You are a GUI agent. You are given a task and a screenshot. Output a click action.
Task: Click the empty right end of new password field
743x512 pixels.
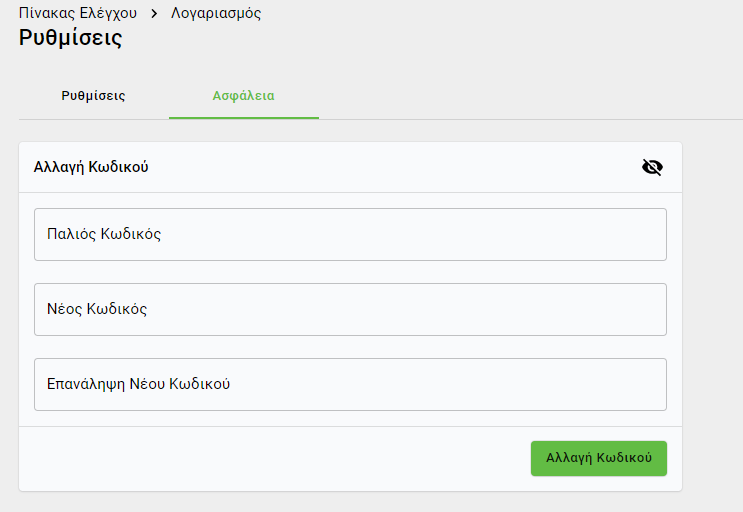pos(620,309)
